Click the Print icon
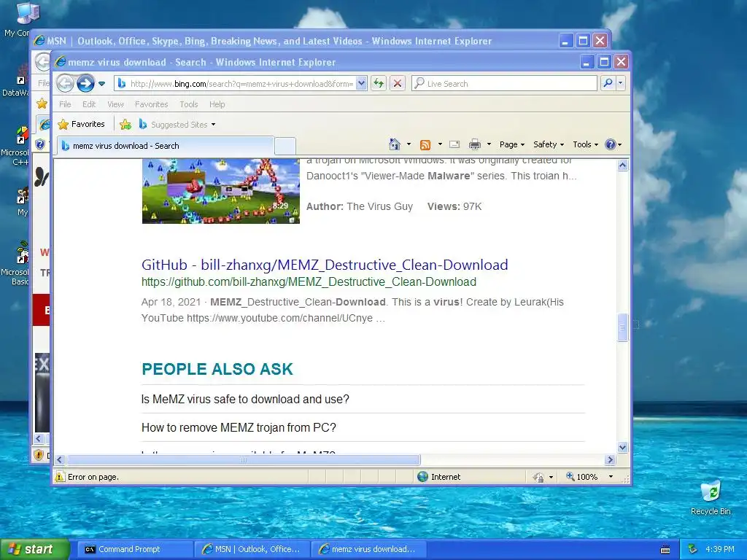 tap(475, 144)
